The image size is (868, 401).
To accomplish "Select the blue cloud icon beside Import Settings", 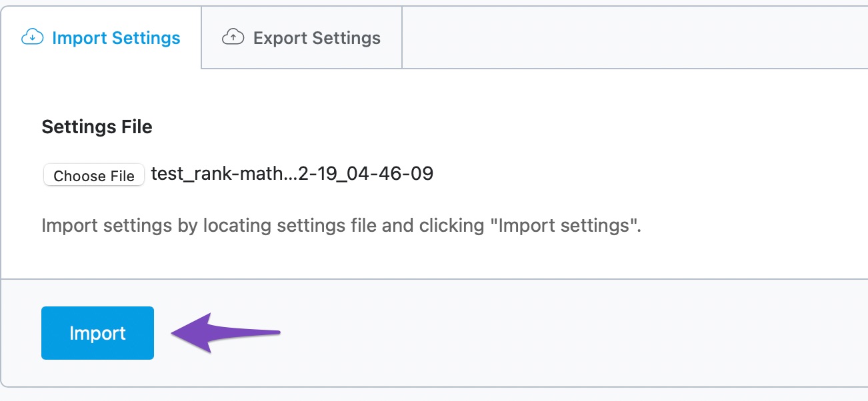I will [x=33, y=38].
